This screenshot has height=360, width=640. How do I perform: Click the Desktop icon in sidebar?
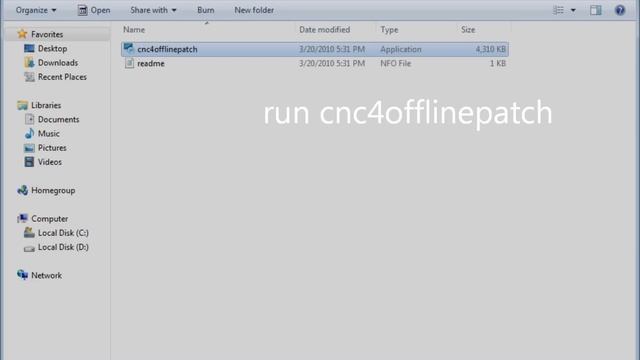click(29, 48)
